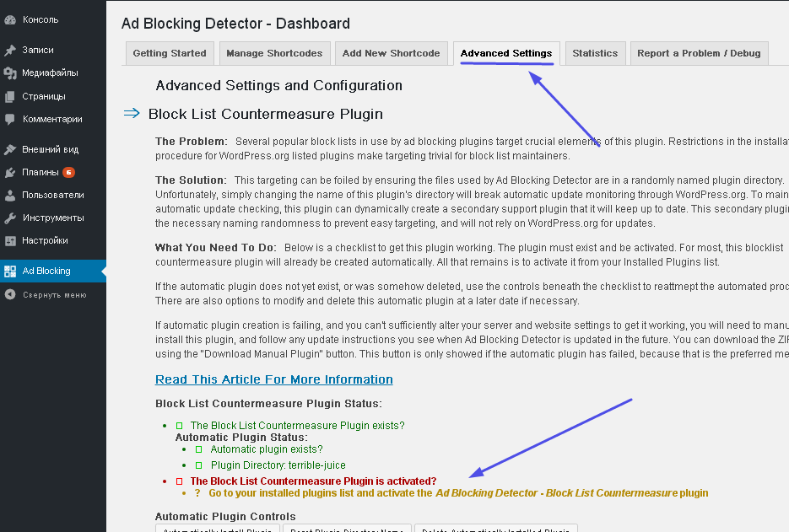Viewport: 789px width, 532px height.
Task: Click the Плагины plug icon
Action: tap(10, 173)
